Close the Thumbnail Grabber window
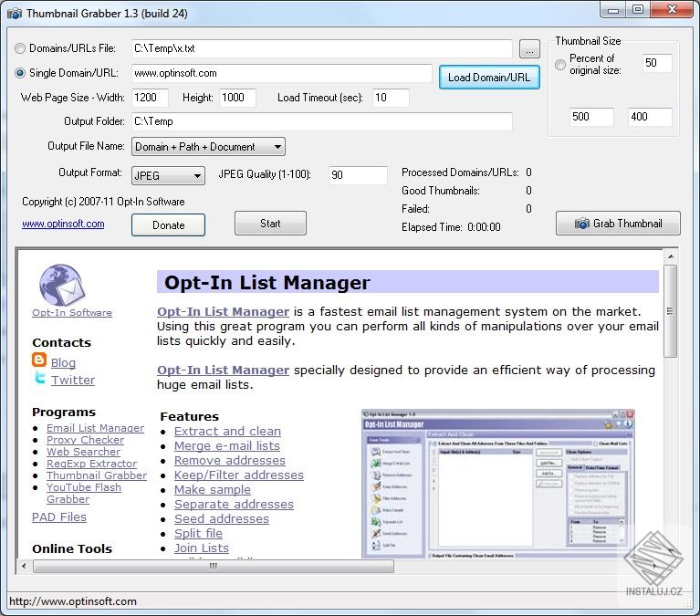700x616 pixels. tap(672, 9)
